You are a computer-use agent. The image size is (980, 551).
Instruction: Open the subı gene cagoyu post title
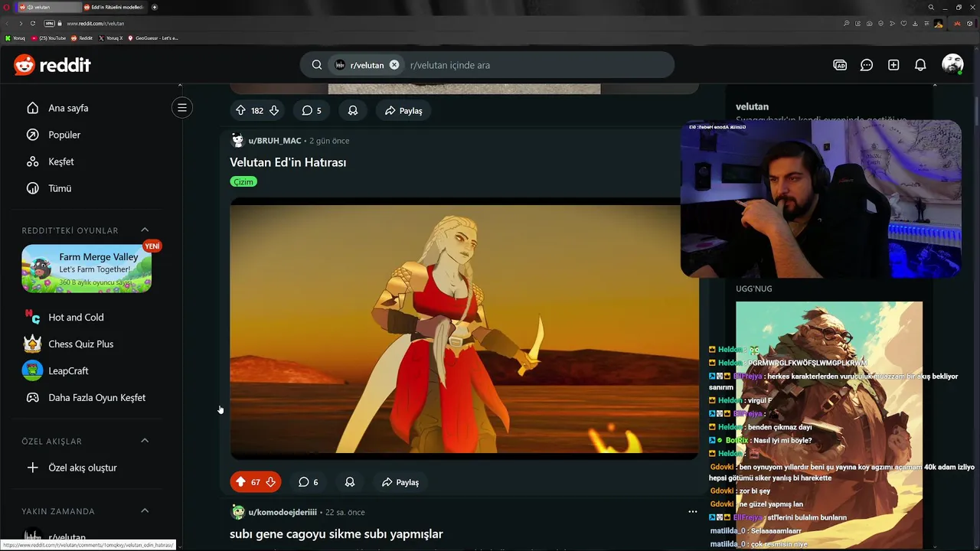point(336,533)
